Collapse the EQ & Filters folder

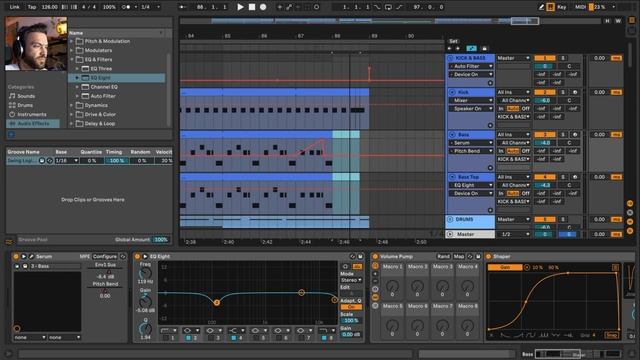(72, 60)
